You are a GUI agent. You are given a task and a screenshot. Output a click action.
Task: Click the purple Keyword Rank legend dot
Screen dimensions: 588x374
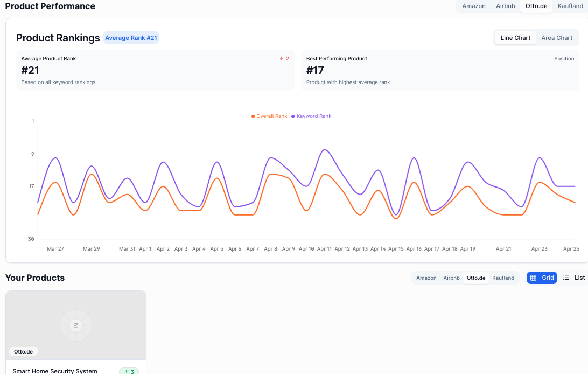[292, 116]
